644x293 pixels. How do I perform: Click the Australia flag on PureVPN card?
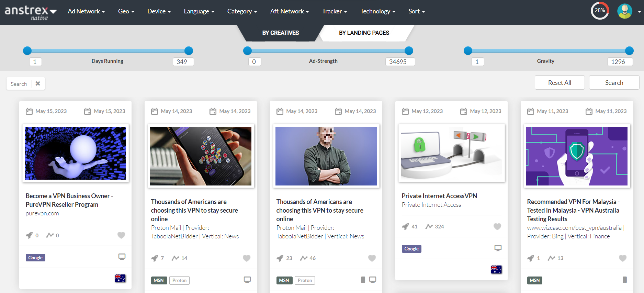120,278
